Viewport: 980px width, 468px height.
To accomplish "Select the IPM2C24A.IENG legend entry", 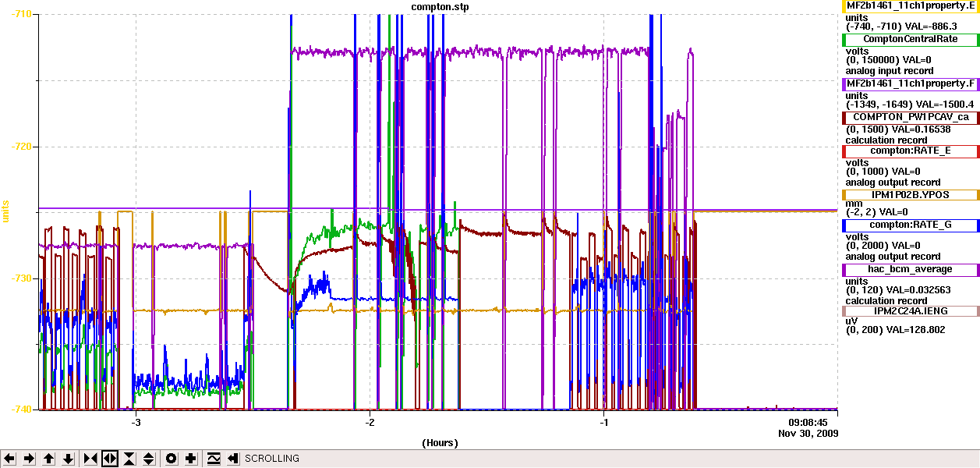I will (x=911, y=310).
